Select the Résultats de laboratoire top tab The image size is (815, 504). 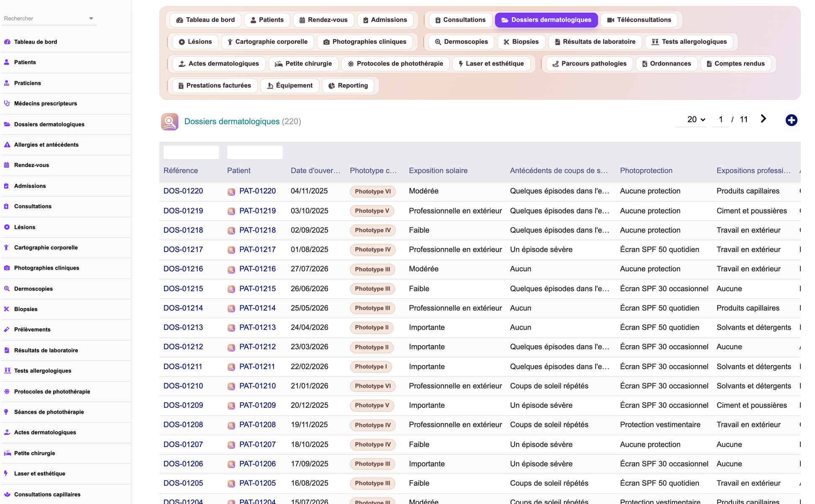(x=595, y=41)
